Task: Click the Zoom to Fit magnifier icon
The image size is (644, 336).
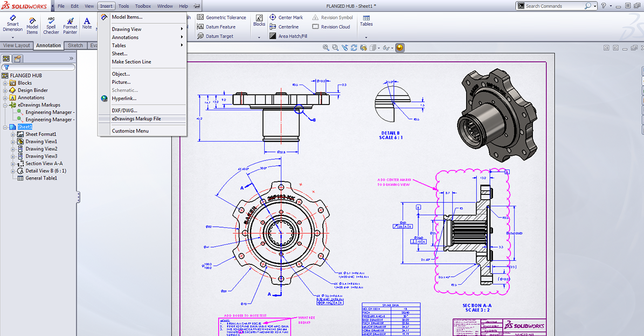Action: [326, 48]
